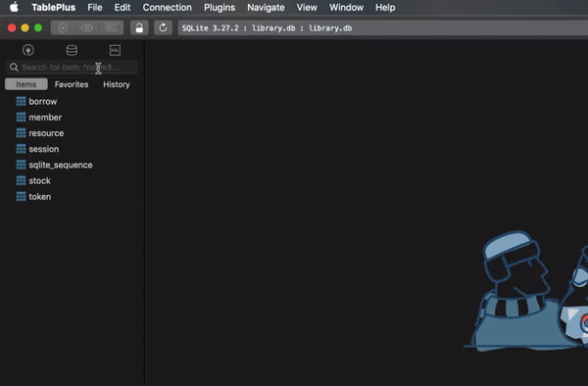The image size is (588, 386).
Task: Toggle the lock safe mode button
Action: [139, 27]
